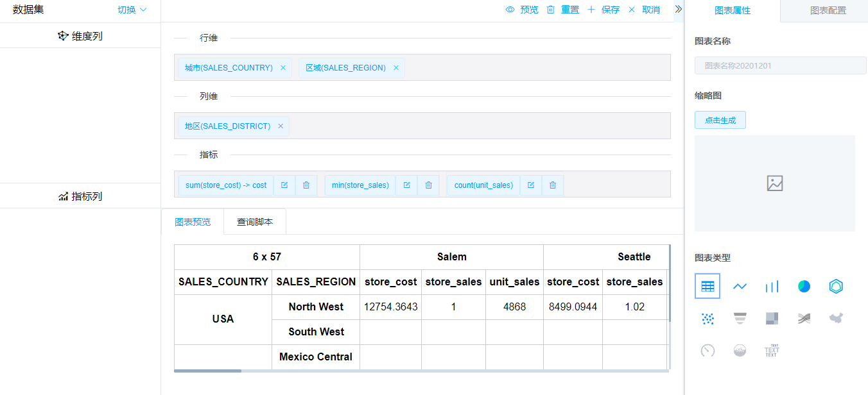This screenshot has height=395, width=868.
Task: Click the 预览 preview eye button
Action: coord(522,10)
